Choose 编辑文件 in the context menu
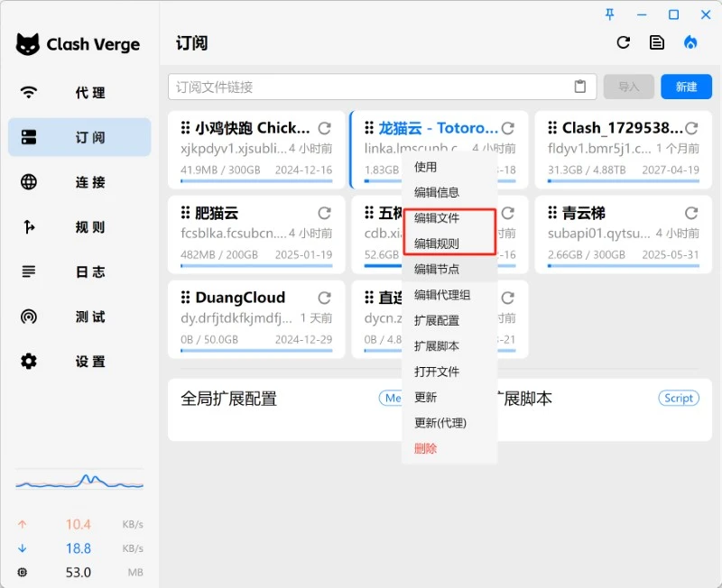 pyautogui.click(x=449, y=218)
